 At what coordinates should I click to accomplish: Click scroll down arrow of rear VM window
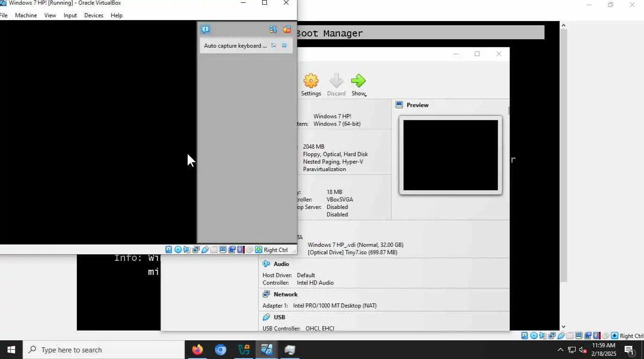click(563, 327)
